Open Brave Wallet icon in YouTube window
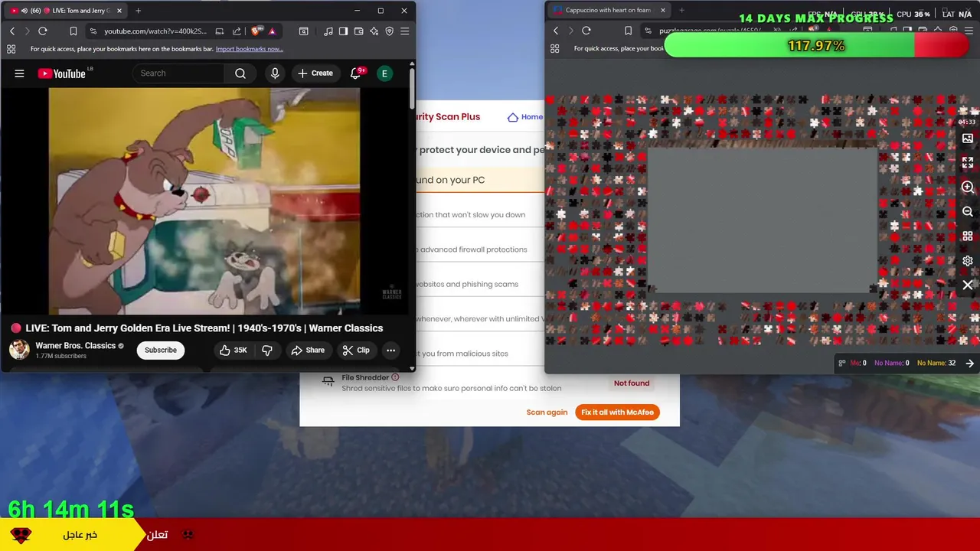The width and height of the screenshot is (980, 551). (359, 31)
